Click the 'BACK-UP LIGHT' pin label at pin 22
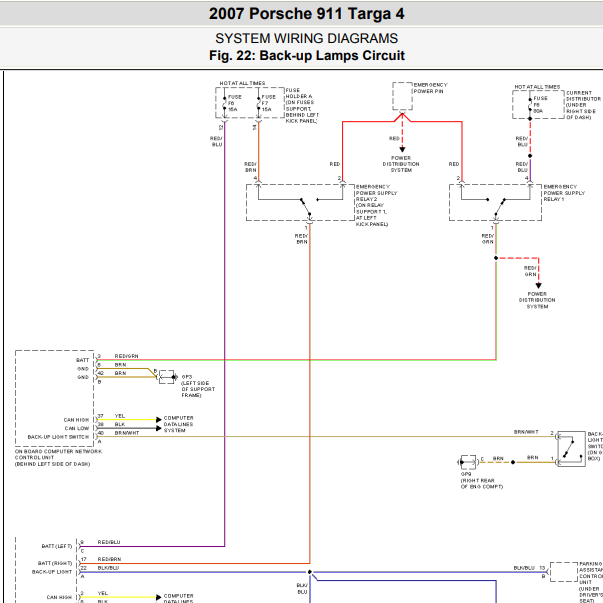The height and width of the screenshot is (603, 603). tap(52, 572)
